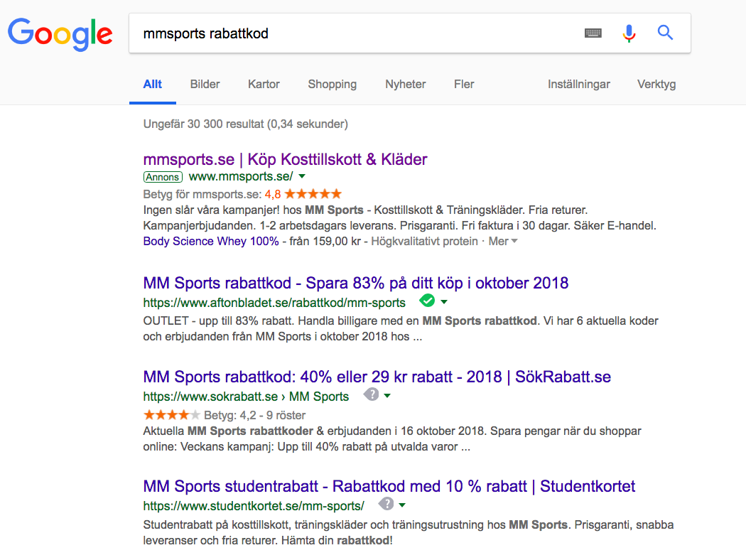Click the gray question mark beside sokrabatt URL
The height and width of the screenshot is (560, 746).
coord(371,394)
